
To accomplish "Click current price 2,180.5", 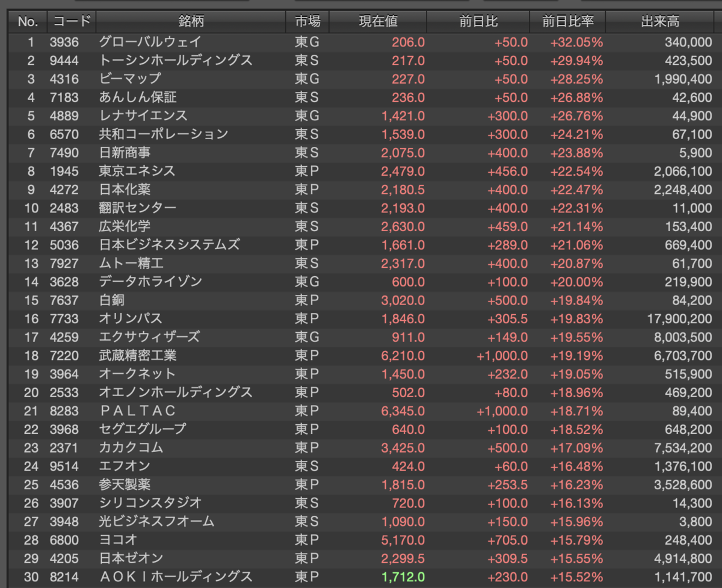I will point(403,190).
